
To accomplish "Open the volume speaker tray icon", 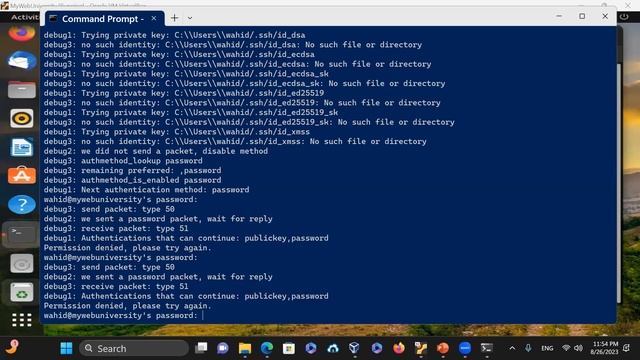I will [578, 348].
